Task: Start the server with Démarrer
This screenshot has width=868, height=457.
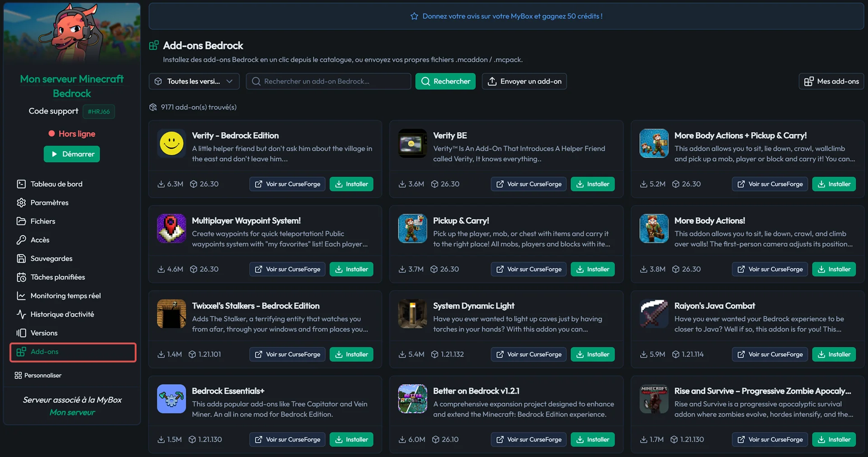Action: 72,154
